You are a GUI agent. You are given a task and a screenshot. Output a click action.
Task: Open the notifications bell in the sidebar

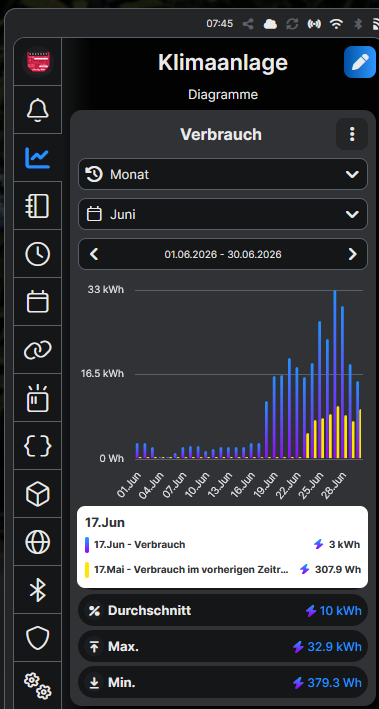38,110
